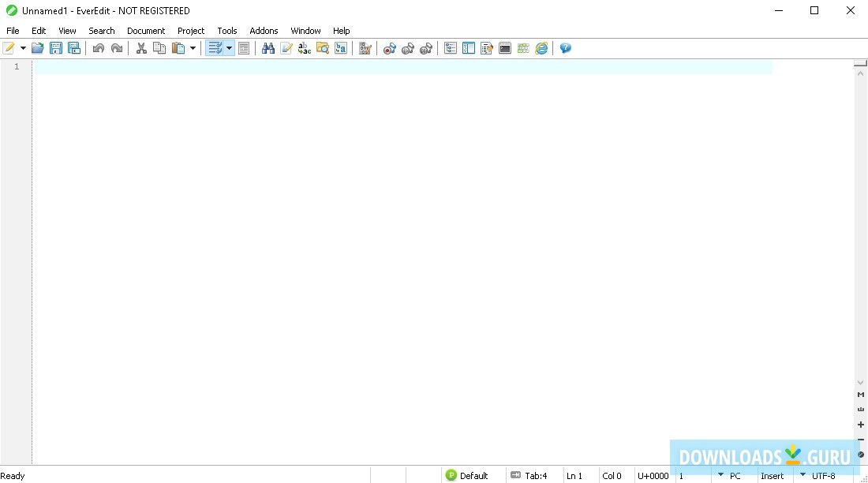Open the Tools menu
This screenshot has height=483, width=868.
pyautogui.click(x=227, y=31)
